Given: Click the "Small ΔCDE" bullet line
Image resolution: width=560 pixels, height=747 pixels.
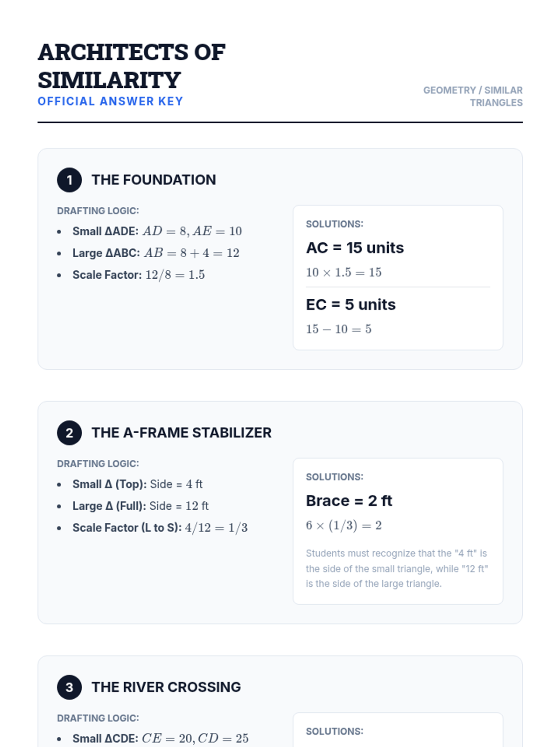Looking at the screenshot, I should tap(161, 739).
